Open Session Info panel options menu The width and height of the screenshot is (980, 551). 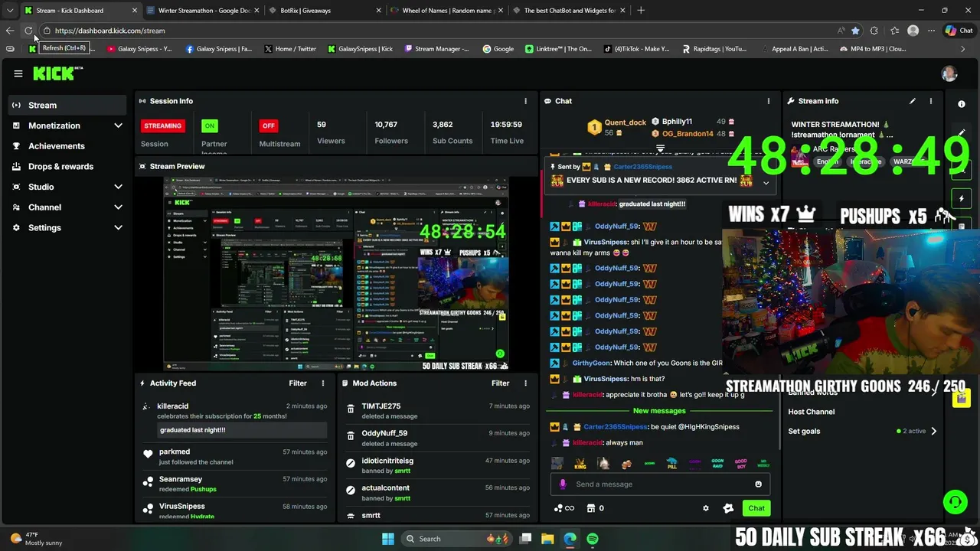[525, 101]
